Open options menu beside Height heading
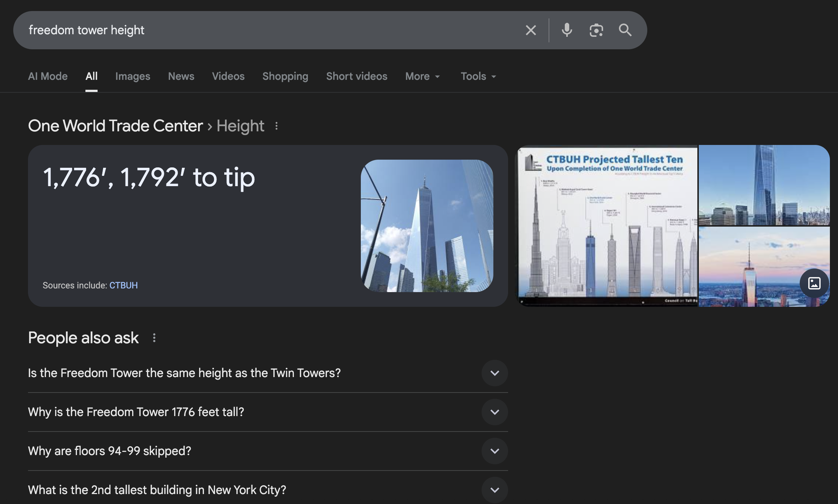This screenshot has width=838, height=504. coord(277,126)
